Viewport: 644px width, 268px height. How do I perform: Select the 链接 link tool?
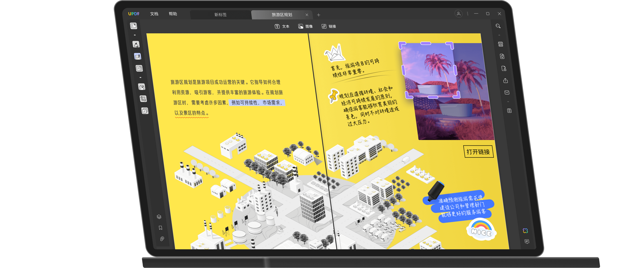(329, 27)
